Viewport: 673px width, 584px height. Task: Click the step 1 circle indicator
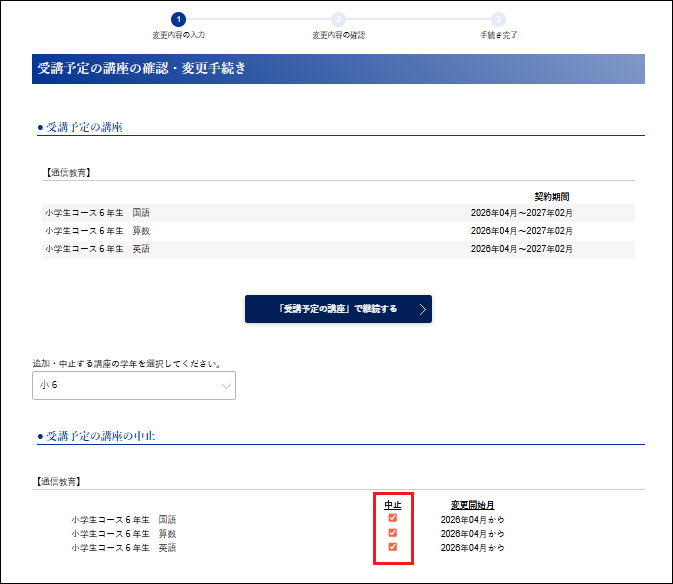click(x=178, y=19)
